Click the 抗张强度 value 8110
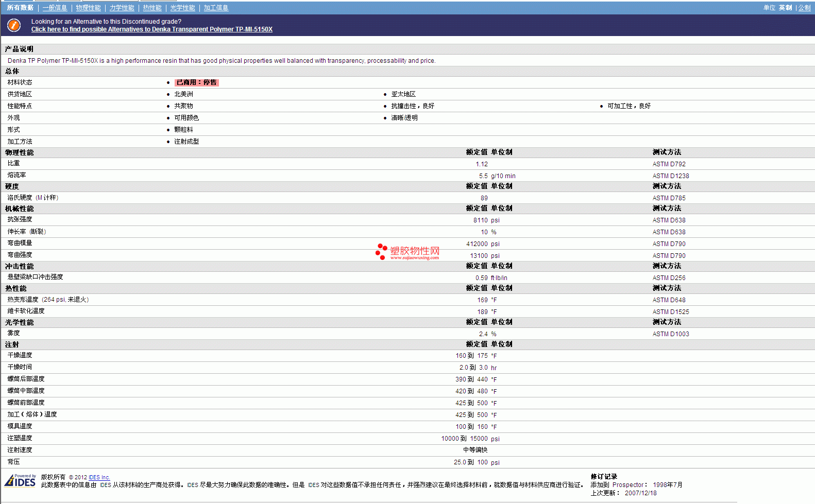 pyautogui.click(x=481, y=220)
